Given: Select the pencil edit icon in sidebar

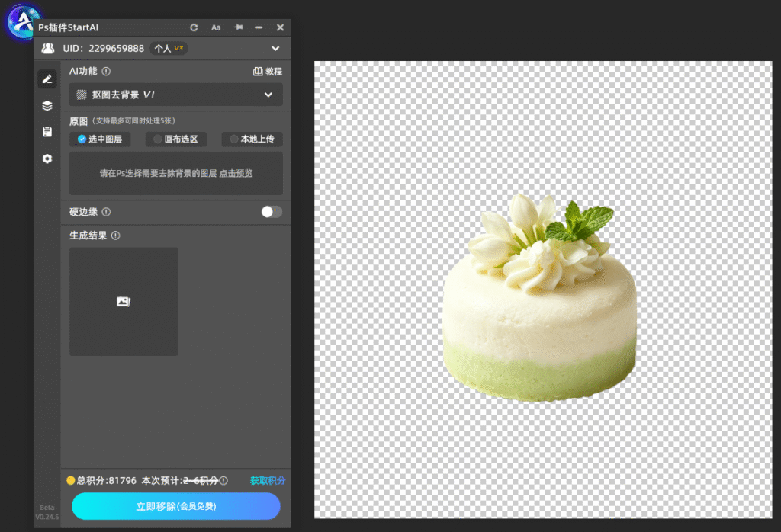Looking at the screenshot, I should 47,79.
